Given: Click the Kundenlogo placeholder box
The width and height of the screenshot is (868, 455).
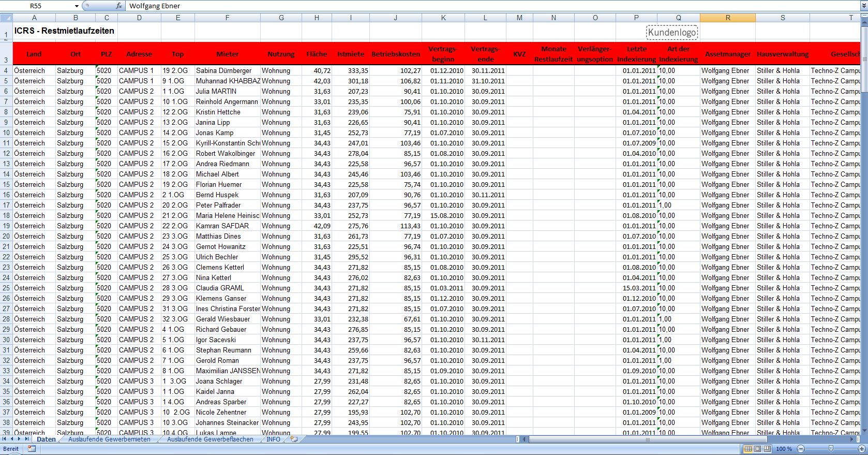Looking at the screenshot, I should tap(672, 33).
